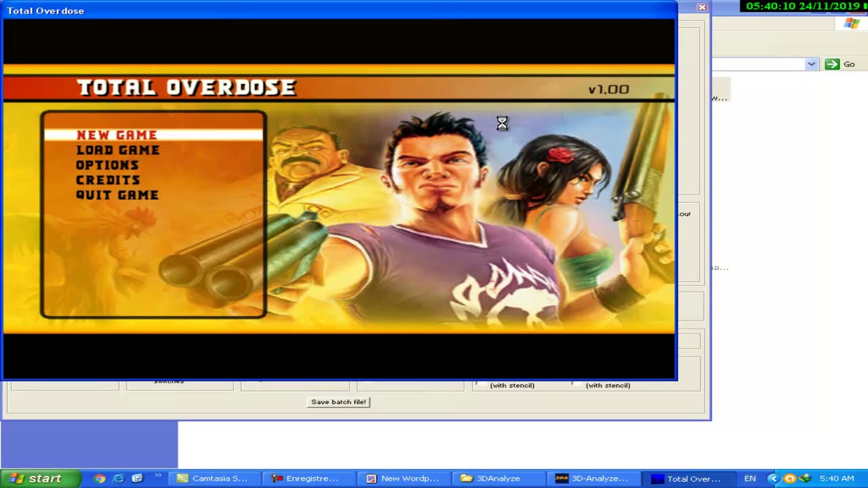The width and height of the screenshot is (868, 488).
Task: Click the Windows flag logo in Explorer
Action: [852, 24]
